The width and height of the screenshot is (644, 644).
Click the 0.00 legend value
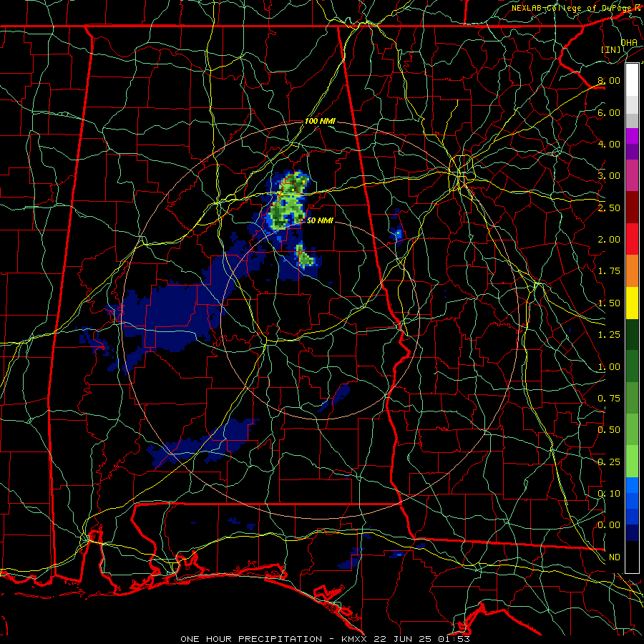[x=609, y=525]
